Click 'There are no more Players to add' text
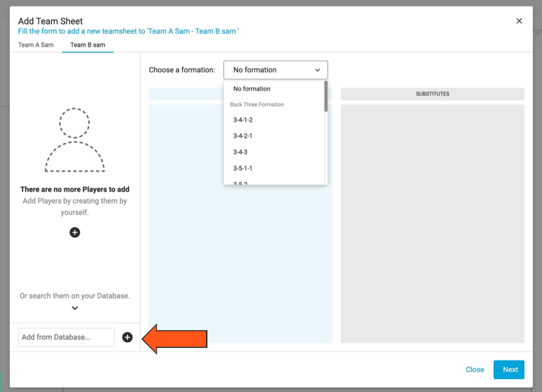Screen dimensions: 542x392 pos(75,189)
